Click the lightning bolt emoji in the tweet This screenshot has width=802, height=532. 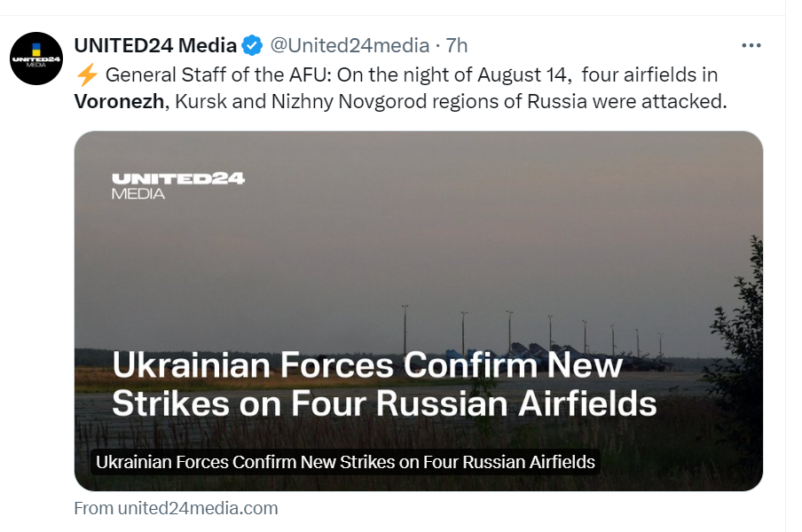(x=86, y=75)
